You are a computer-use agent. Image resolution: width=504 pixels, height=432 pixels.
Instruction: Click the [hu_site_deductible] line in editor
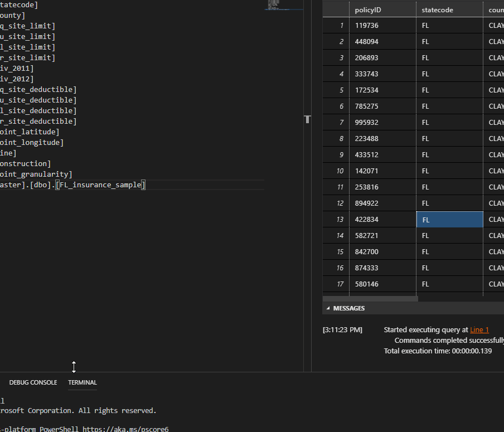click(38, 100)
